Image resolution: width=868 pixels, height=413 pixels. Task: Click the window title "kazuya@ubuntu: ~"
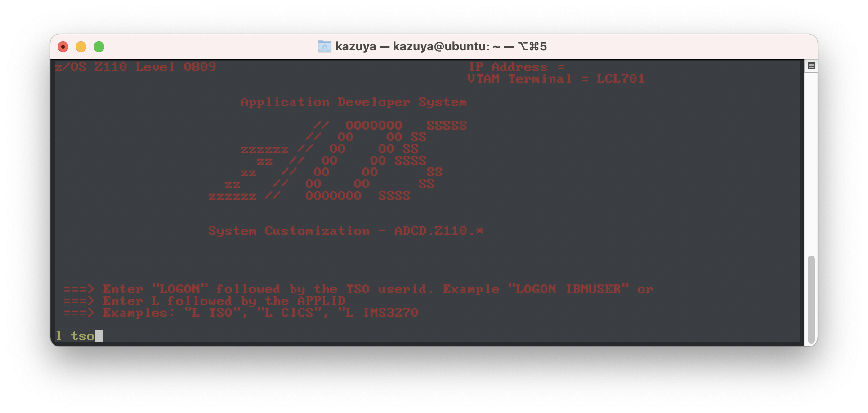pos(447,46)
